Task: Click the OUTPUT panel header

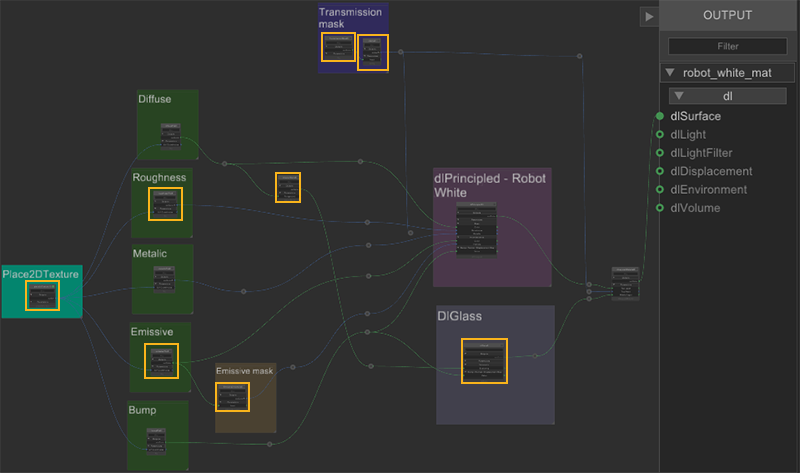Action: coord(727,16)
